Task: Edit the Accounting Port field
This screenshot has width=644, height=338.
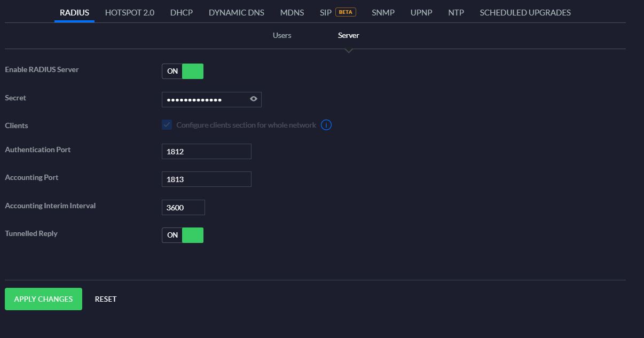Action: point(207,179)
